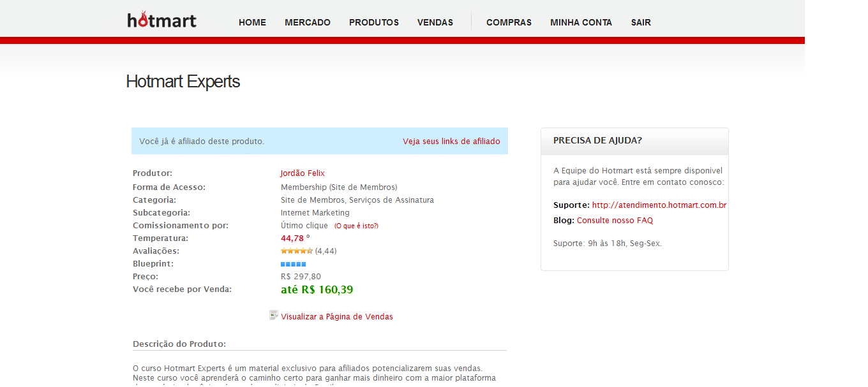
Task: Open the PRODUTOS menu
Action: click(374, 22)
